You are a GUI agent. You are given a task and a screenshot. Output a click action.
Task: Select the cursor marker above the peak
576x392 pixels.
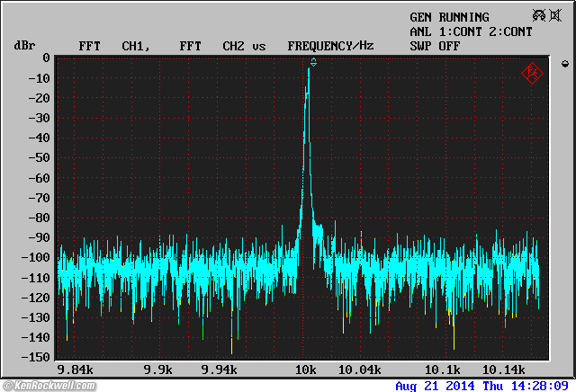(313, 62)
